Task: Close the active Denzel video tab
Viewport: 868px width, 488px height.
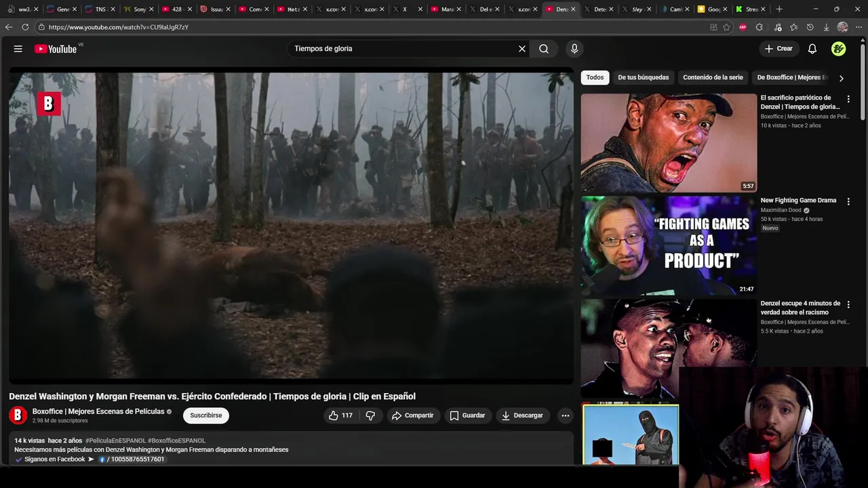Action: pos(573,9)
